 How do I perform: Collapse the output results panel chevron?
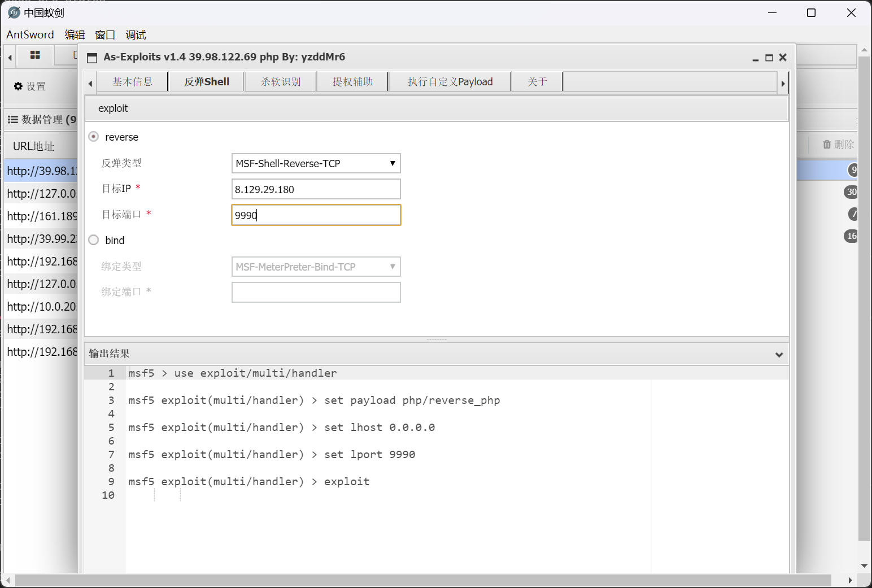779,355
